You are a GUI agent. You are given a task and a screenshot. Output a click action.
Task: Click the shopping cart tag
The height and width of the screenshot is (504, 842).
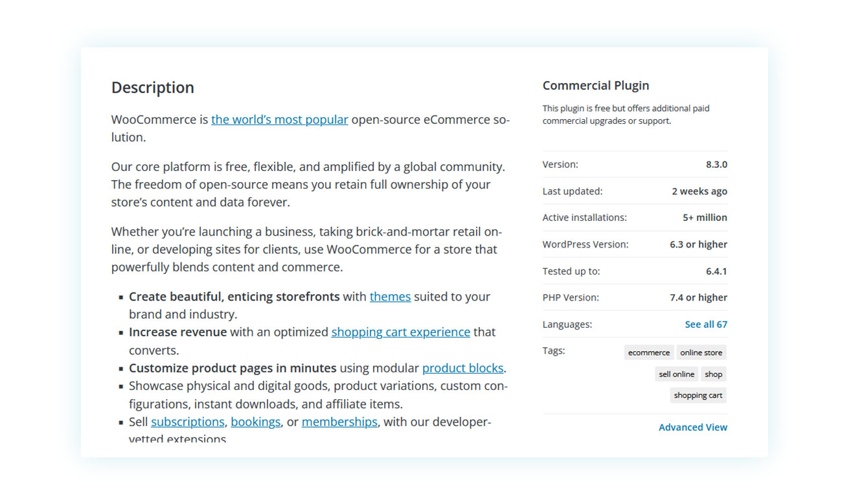(698, 395)
